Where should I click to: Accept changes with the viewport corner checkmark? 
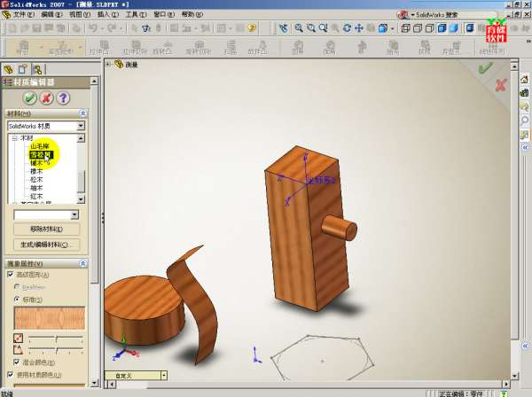pyautogui.click(x=484, y=67)
